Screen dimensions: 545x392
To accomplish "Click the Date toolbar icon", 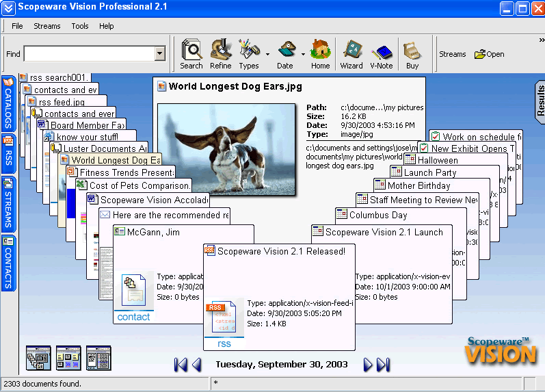I will click(287, 50).
